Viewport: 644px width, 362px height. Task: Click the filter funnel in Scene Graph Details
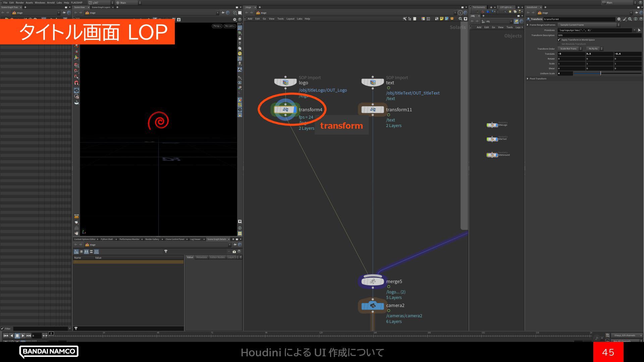pos(166,251)
